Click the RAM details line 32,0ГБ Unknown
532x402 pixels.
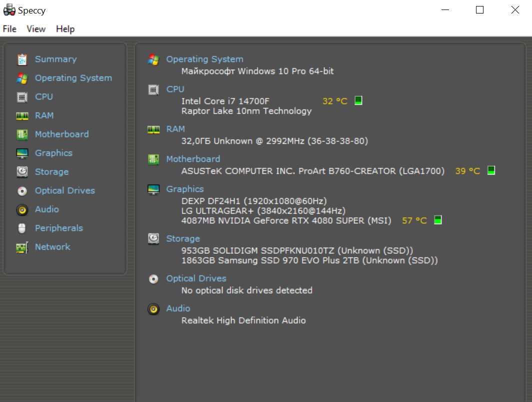click(274, 141)
